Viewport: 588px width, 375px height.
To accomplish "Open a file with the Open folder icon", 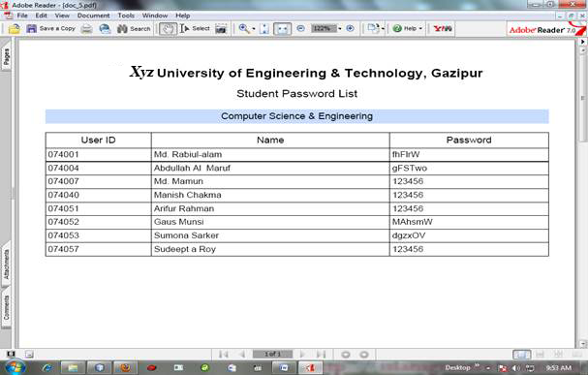I will coord(15,29).
